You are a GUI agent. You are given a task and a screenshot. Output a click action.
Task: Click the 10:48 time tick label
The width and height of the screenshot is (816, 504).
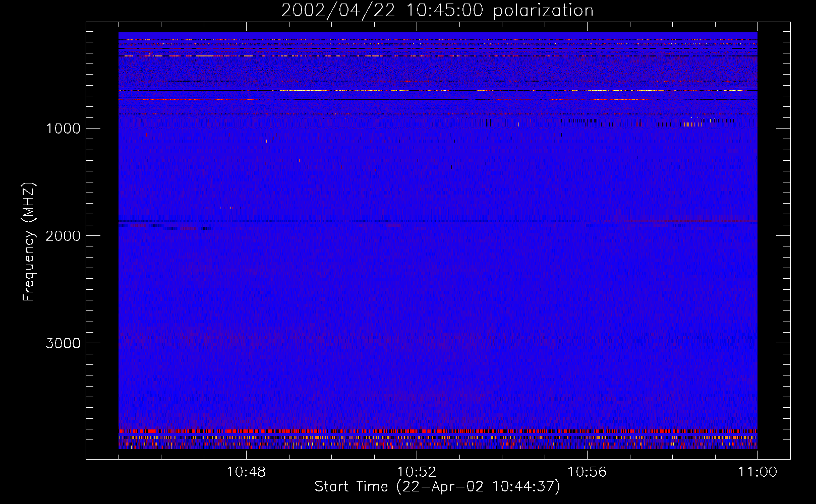point(246,472)
